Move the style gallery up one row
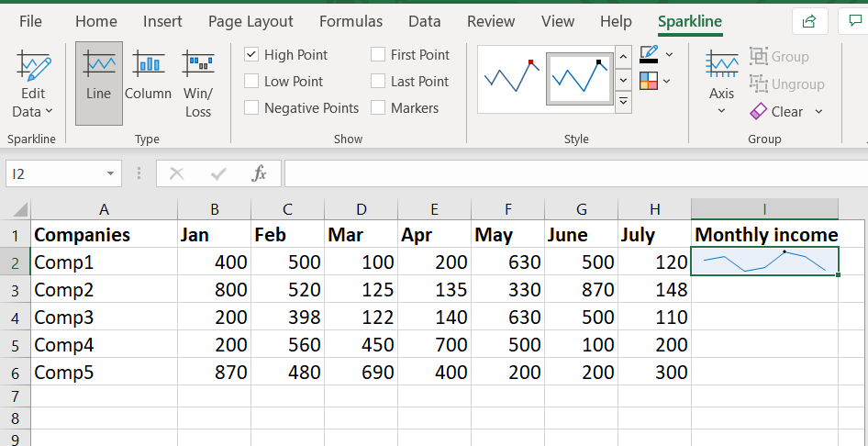868x446 pixels. pyautogui.click(x=623, y=57)
